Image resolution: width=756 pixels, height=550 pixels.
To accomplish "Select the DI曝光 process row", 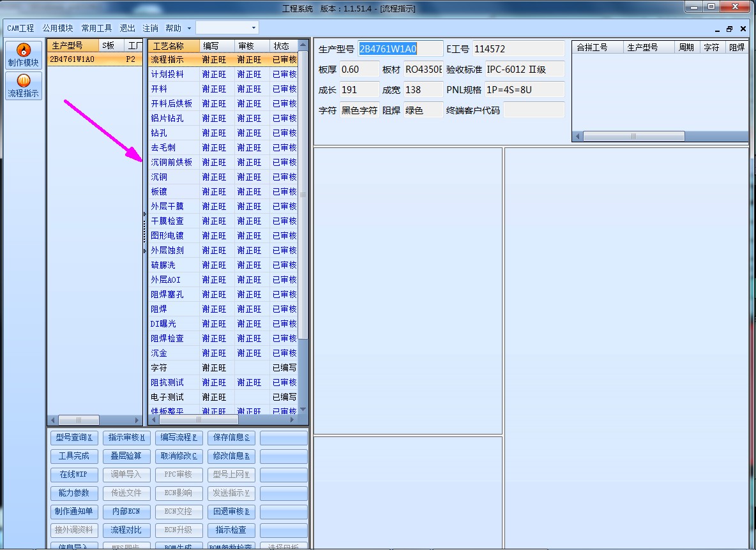I will pos(223,323).
